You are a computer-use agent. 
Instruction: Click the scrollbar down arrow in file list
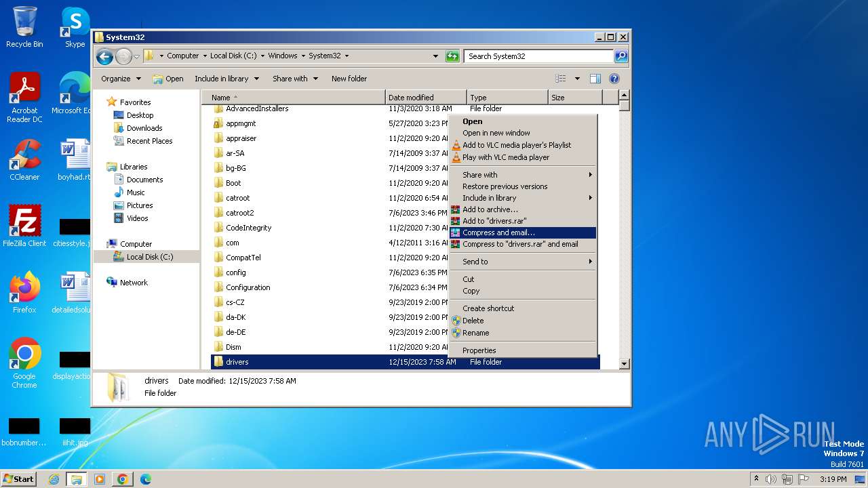click(625, 364)
